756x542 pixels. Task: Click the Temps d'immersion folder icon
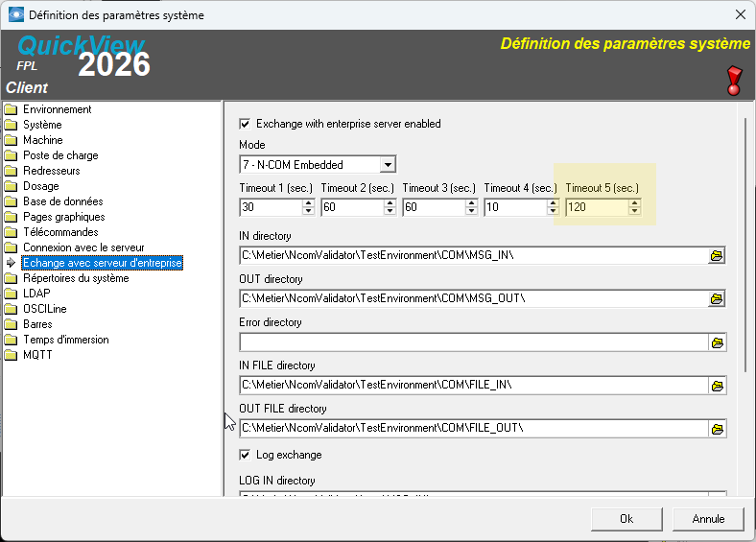11,340
